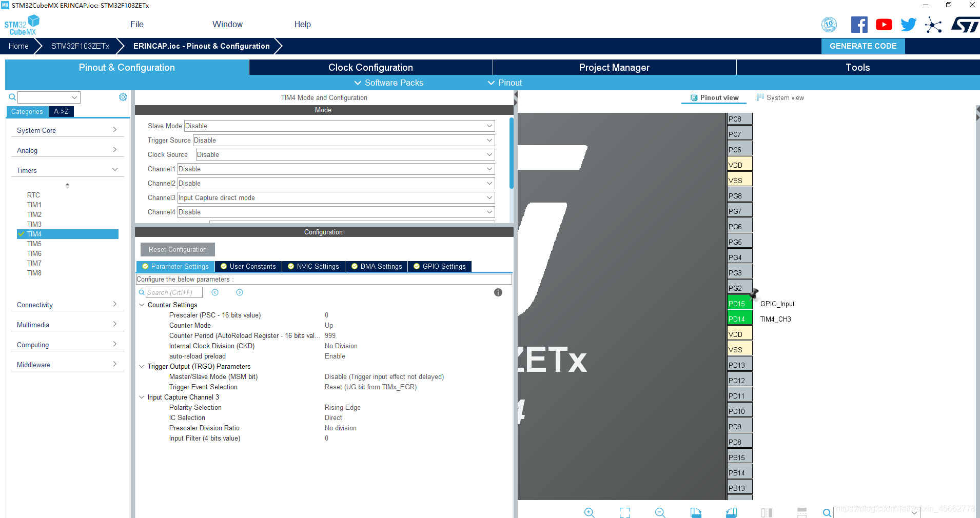Open the ST community network icon
The image size is (980, 518).
point(933,25)
